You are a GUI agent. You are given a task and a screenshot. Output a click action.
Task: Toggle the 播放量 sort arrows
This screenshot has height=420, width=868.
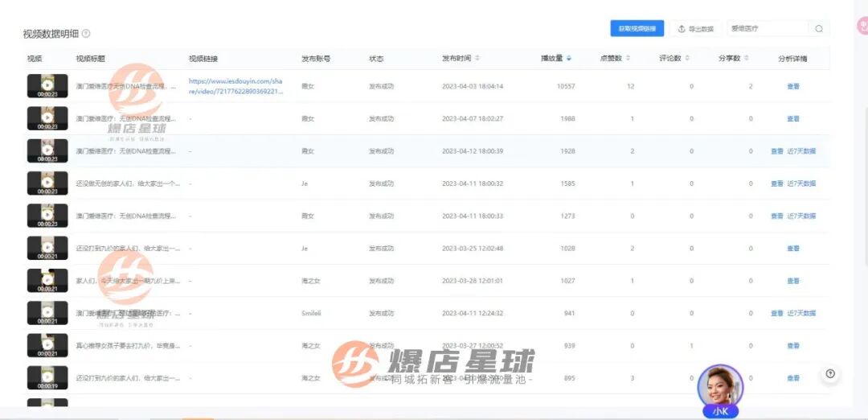pos(568,58)
